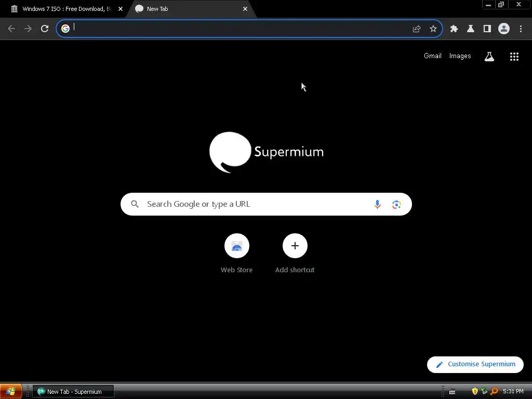Click the orange magnifier tray icon
Image resolution: width=532 pixels, height=399 pixels.
(x=494, y=391)
